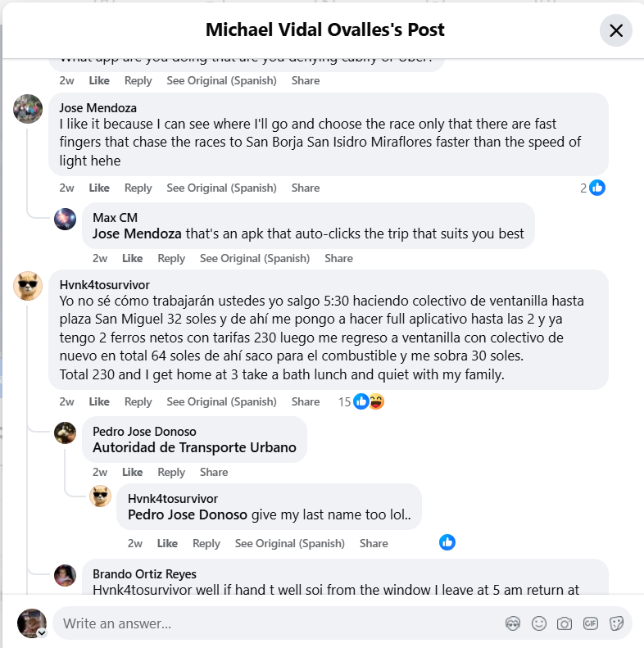Like Pedro Jose Donoso's comment

coord(132,472)
